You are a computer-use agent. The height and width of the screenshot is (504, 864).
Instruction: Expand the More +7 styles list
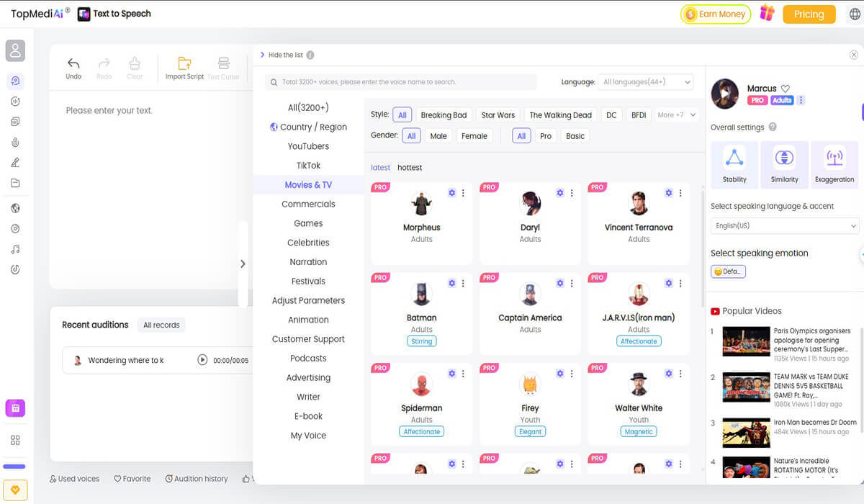[x=677, y=115]
